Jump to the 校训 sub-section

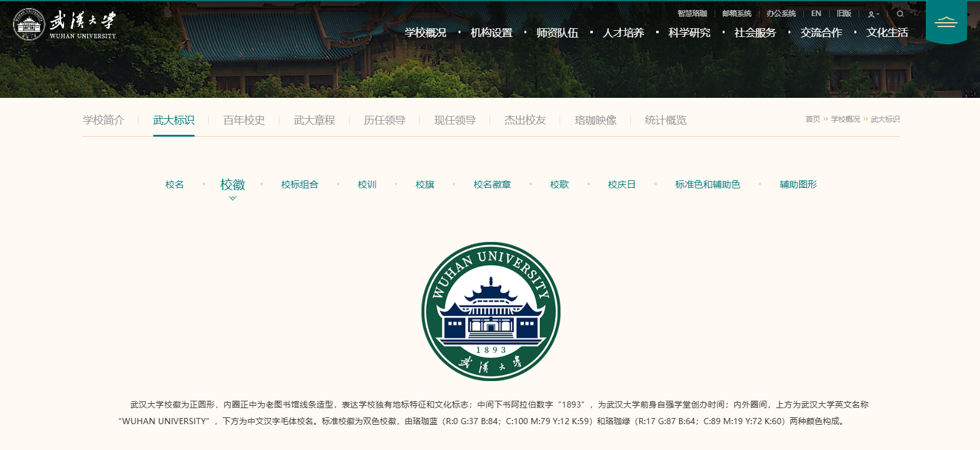[367, 185]
